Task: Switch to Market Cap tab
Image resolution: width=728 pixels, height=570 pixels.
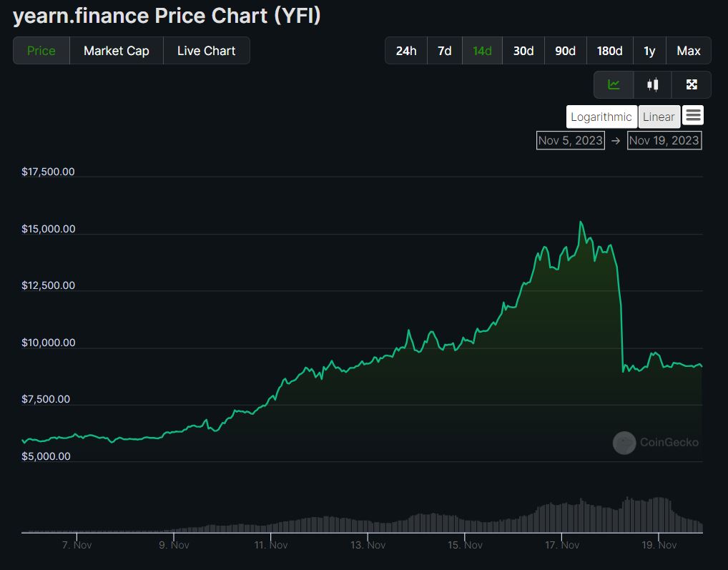Action: pyautogui.click(x=117, y=51)
